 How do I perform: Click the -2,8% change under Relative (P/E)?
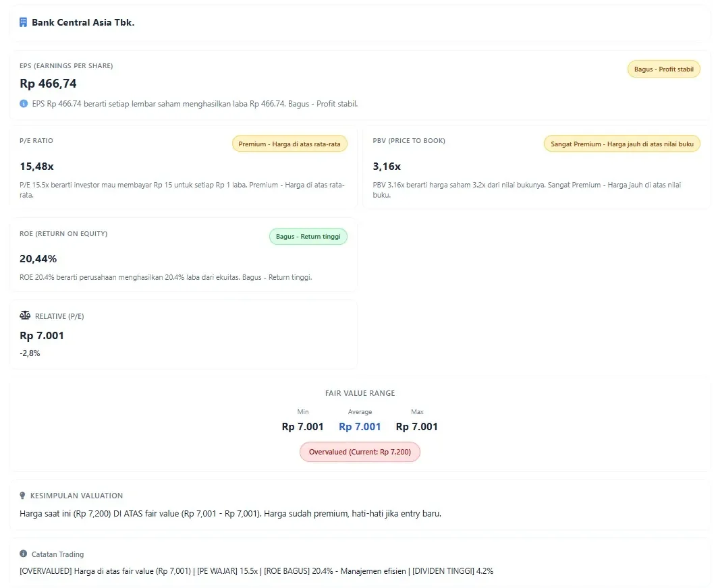(30, 353)
